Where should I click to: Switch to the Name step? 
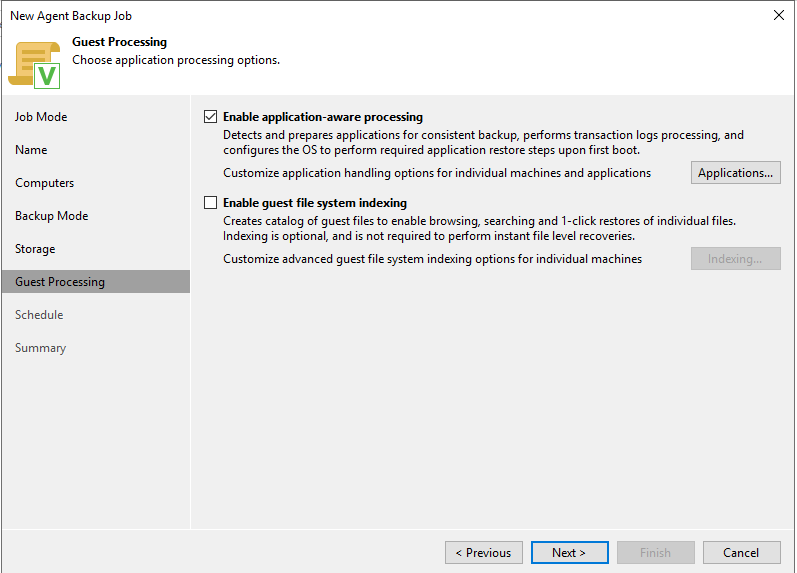[31, 150]
